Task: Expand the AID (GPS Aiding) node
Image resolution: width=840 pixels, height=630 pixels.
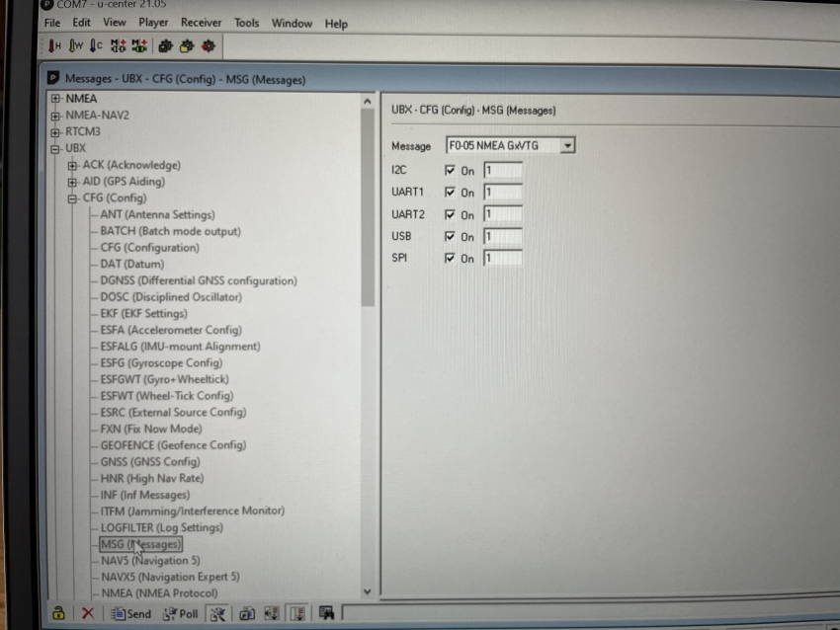Action: (x=72, y=182)
